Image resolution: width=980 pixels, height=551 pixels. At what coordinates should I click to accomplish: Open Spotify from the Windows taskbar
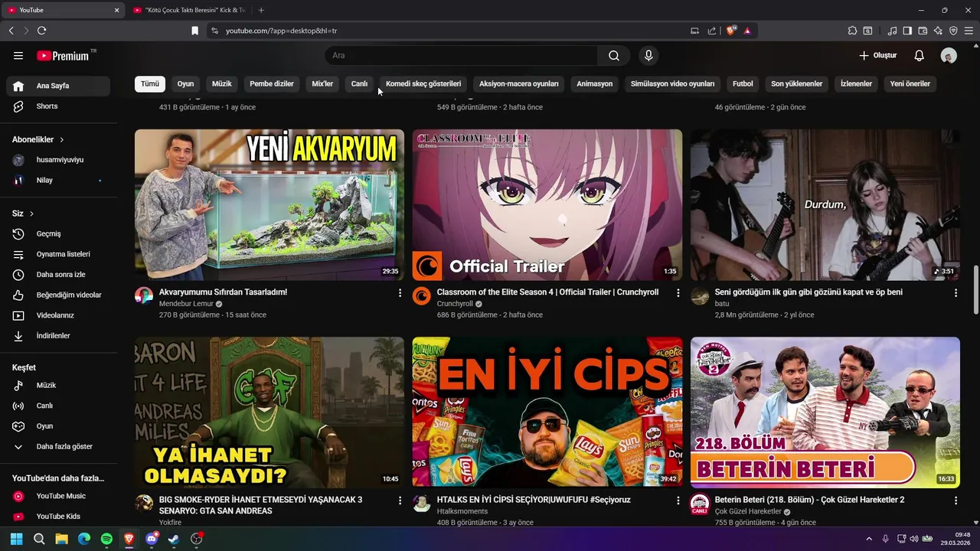click(x=106, y=539)
